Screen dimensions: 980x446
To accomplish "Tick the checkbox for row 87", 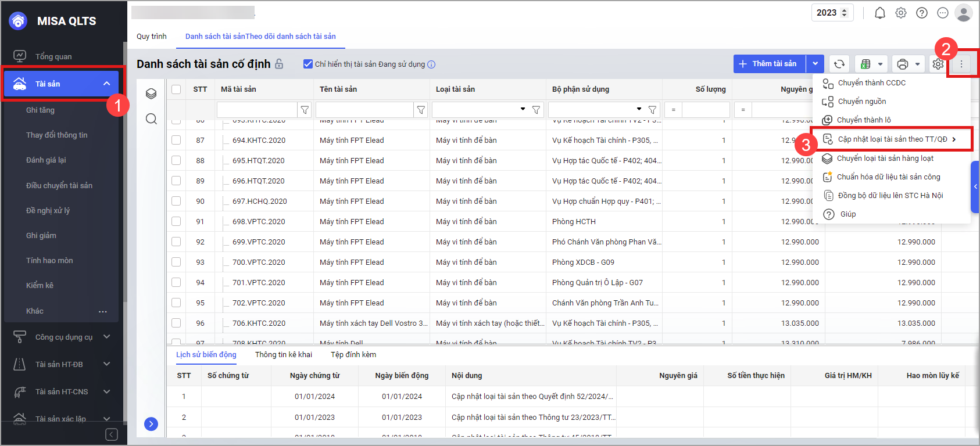I will pyautogui.click(x=176, y=140).
